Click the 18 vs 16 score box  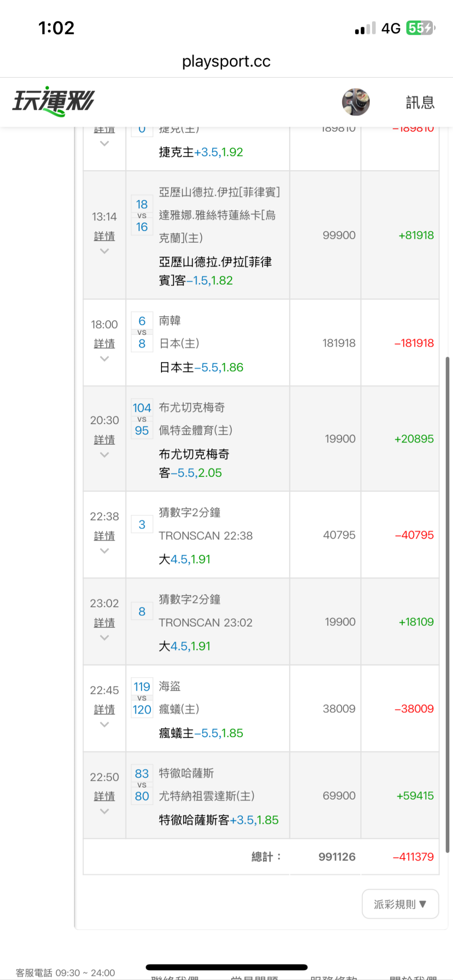click(142, 215)
